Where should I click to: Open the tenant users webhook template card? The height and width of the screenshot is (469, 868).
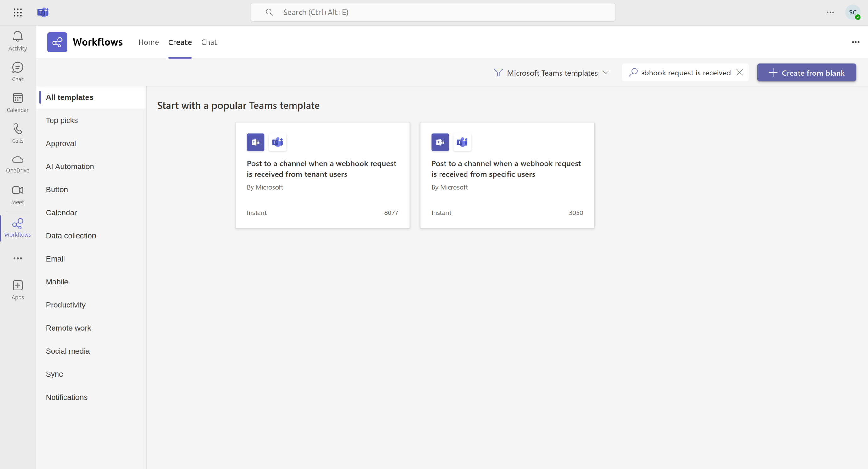[x=322, y=175]
